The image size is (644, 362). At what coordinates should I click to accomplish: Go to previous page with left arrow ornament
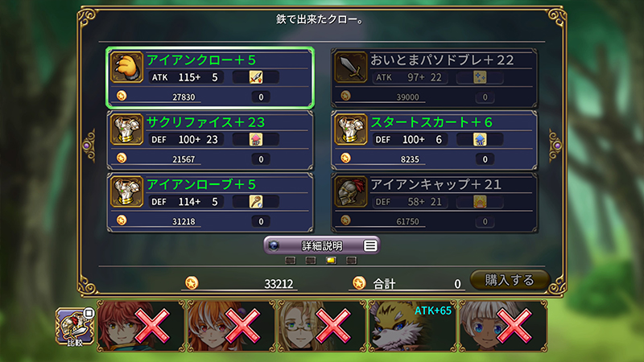pos(88,146)
